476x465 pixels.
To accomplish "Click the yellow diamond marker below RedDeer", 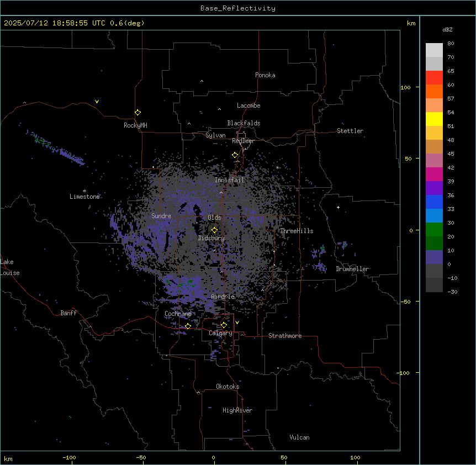I will [x=235, y=155].
